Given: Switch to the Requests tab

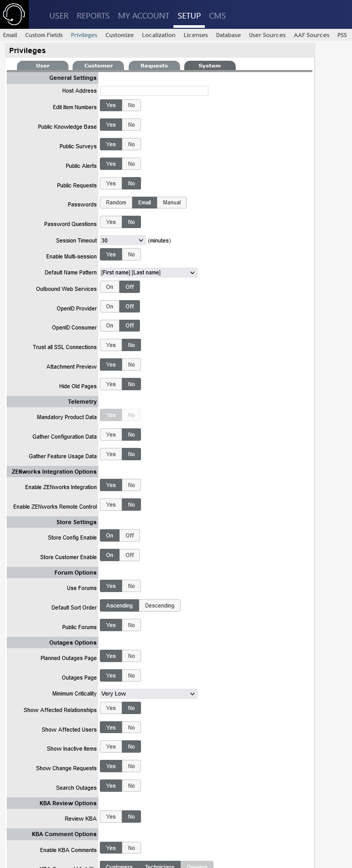Looking at the screenshot, I should 154,65.
